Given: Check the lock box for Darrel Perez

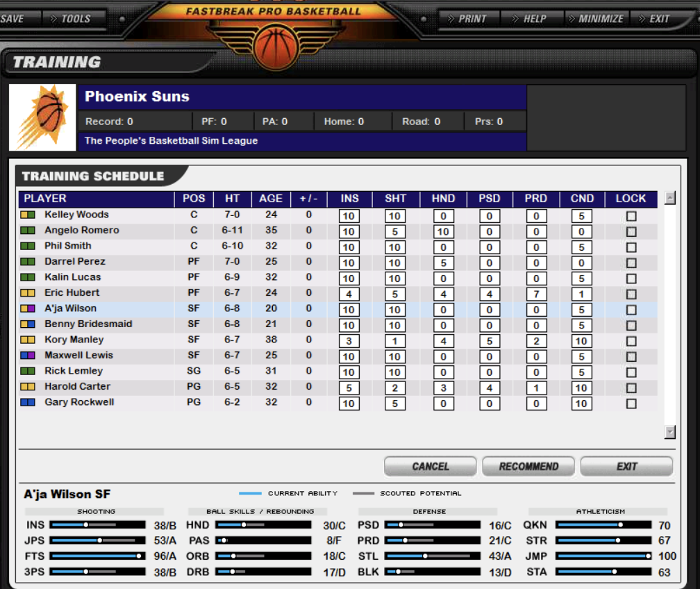Looking at the screenshot, I should tap(631, 263).
